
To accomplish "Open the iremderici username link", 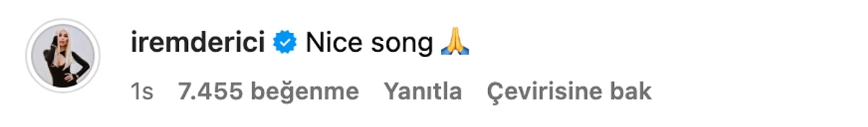I will (x=198, y=42).
